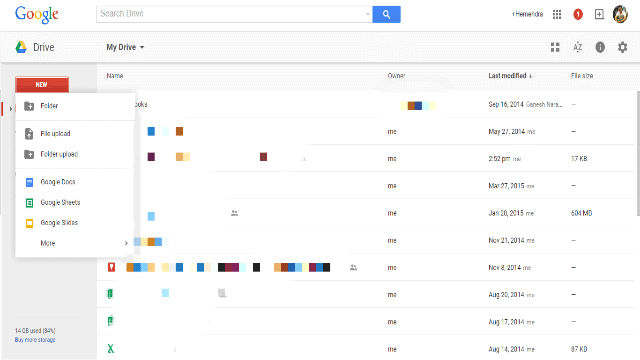This screenshot has width=640, height=360.
Task: Focus the Search Drive input field
Action: (231, 14)
